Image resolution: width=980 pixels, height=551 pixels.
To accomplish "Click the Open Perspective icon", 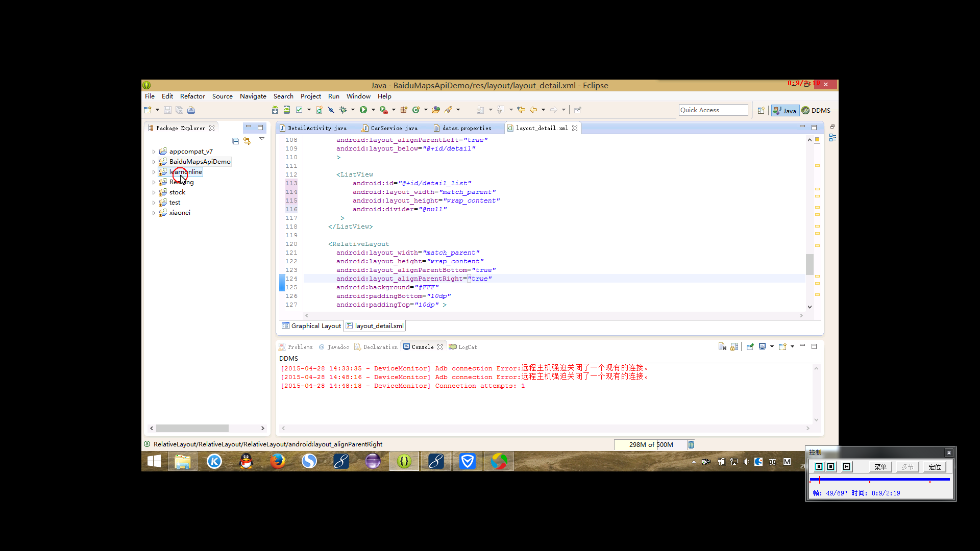I will pos(761,110).
